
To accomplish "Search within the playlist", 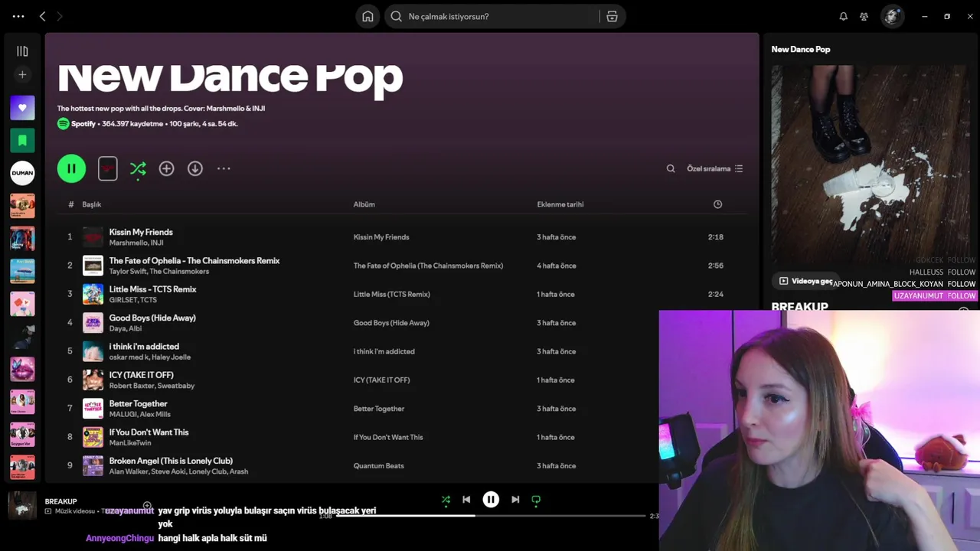I will (x=671, y=168).
